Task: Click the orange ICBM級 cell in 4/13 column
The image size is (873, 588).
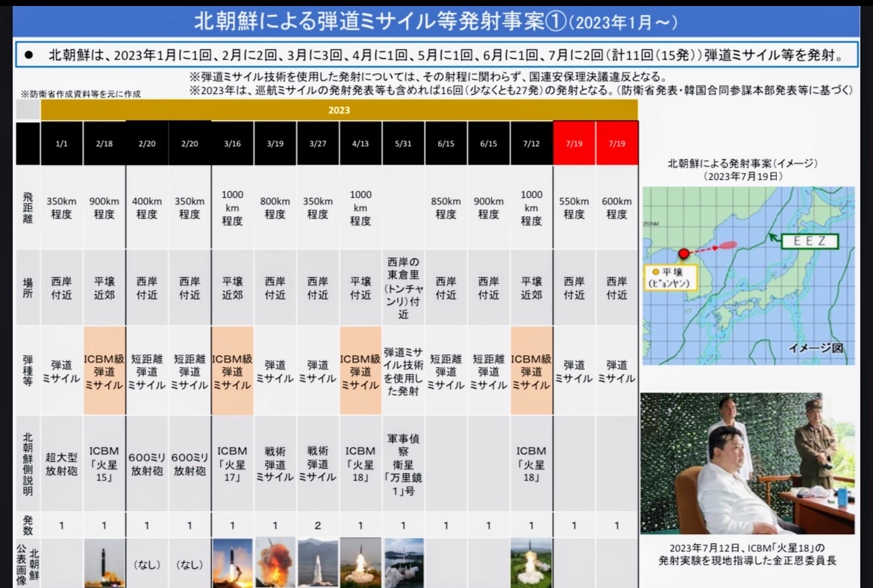Action: pos(360,371)
